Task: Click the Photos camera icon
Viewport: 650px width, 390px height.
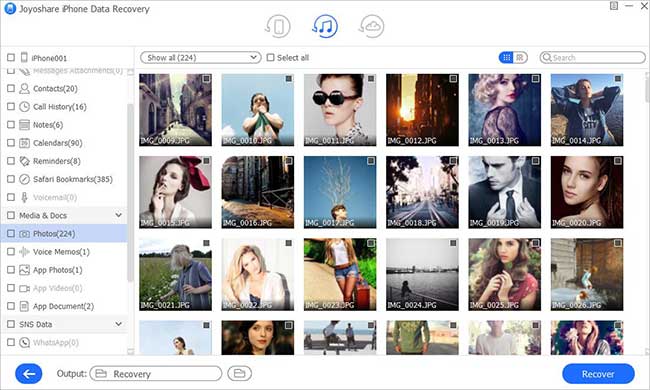Action: pos(24,234)
